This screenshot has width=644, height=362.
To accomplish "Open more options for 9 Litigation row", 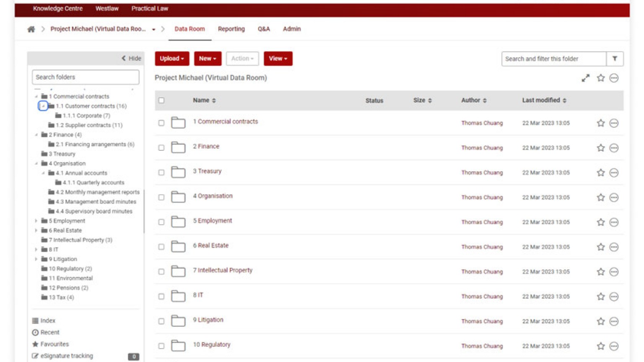I will point(614,321).
